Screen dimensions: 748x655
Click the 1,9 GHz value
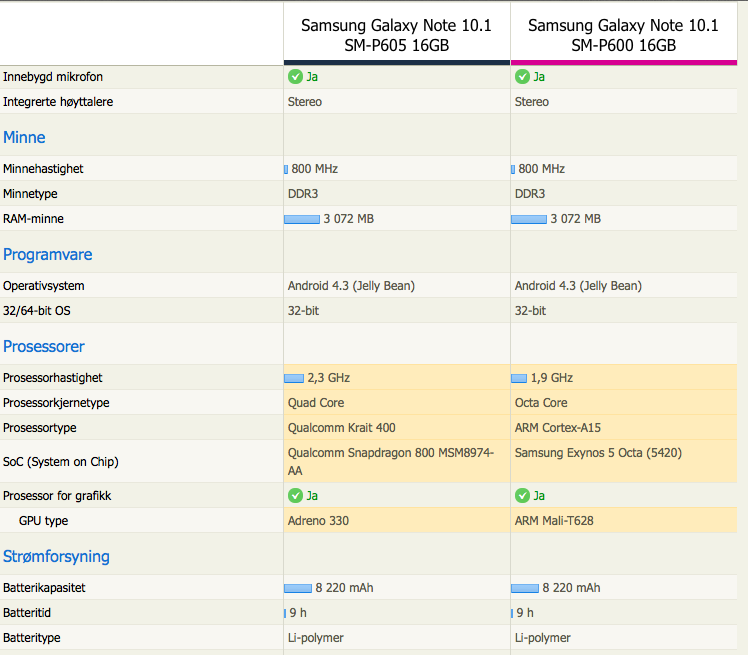click(552, 378)
